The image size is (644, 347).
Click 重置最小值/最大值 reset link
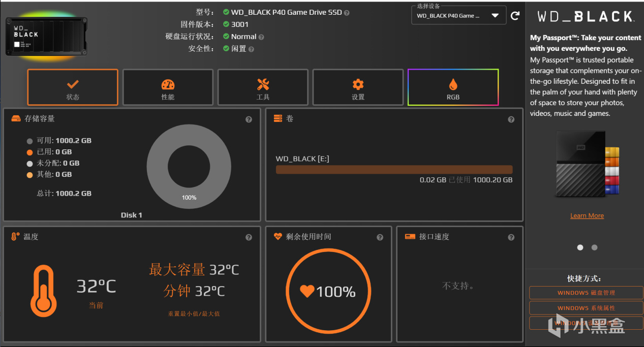click(194, 314)
